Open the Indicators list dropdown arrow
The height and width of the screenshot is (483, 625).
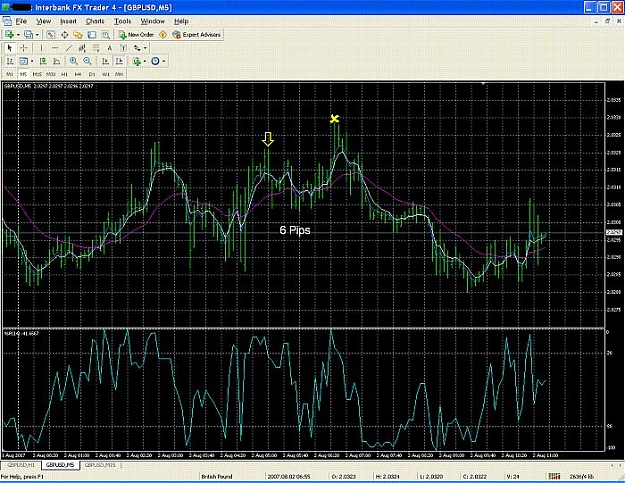click(x=145, y=61)
